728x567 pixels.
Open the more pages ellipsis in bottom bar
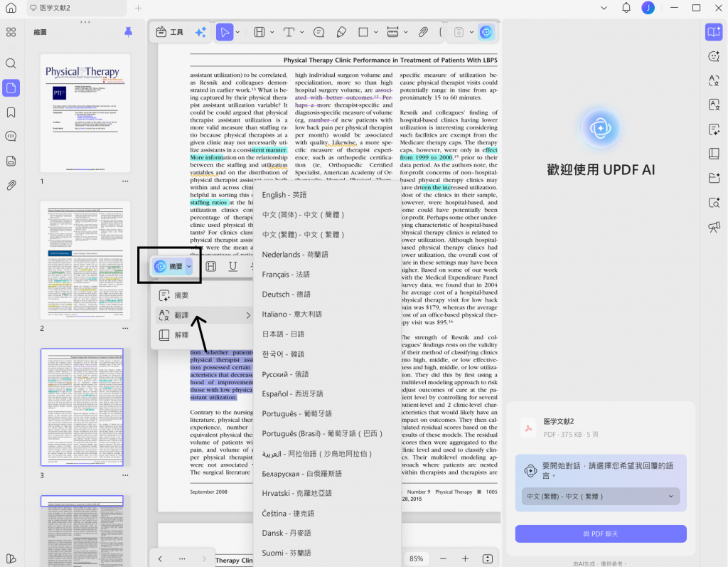click(182, 558)
